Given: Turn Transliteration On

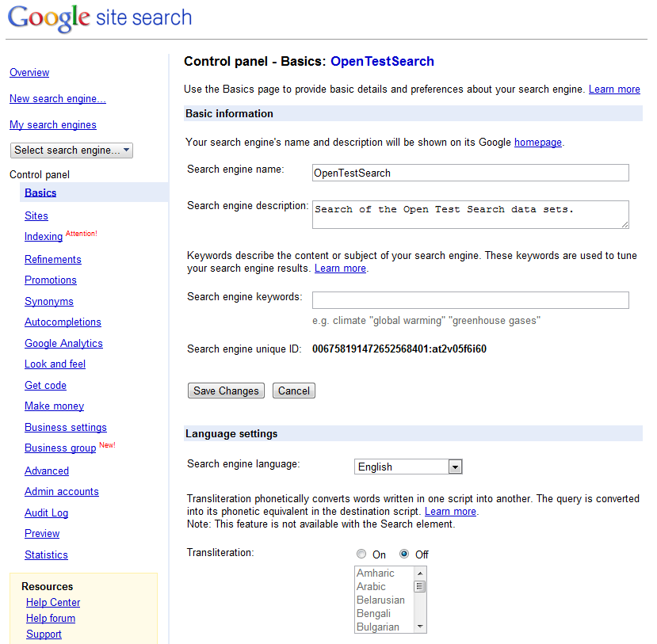Looking at the screenshot, I should [361, 554].
